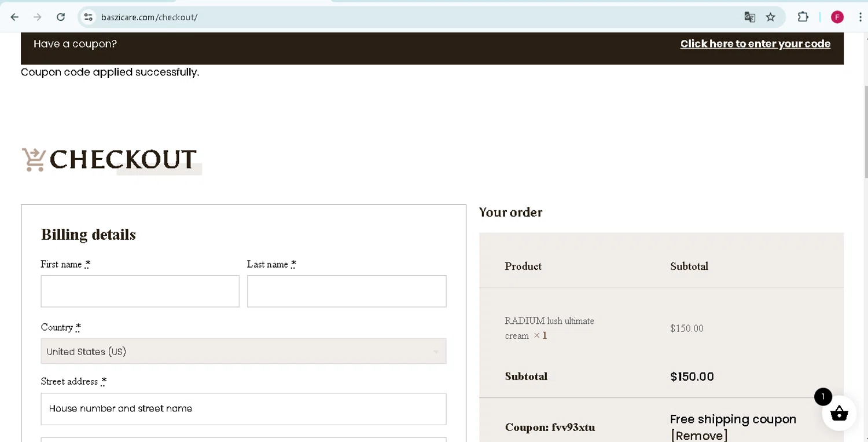The image size is (868, 442).
Task: Click the $150.00 subtotal amount in bold
Action: [x=692, y=377]
